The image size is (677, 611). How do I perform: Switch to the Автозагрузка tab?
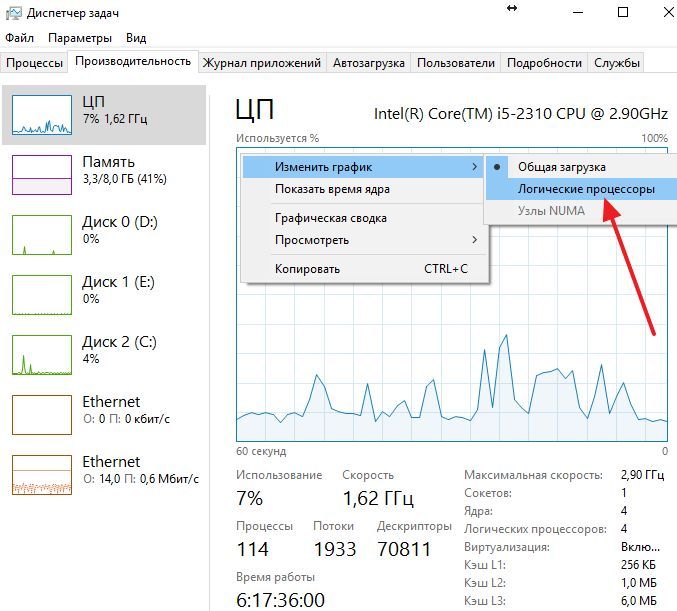(369, 63)
